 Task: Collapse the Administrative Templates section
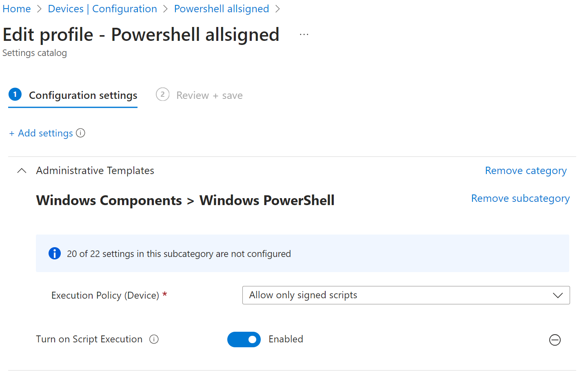[x=22, y=171]
